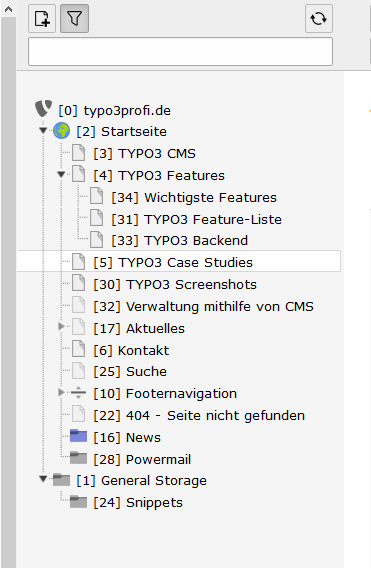Viewport: 371px width, 568px height.
Task: Click page icon of Aktuelles
Action: coord(78,327)
